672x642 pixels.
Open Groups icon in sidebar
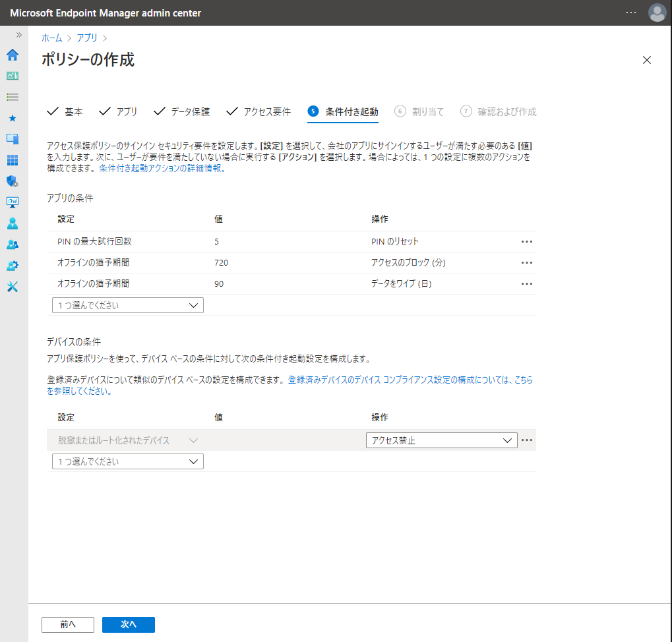tap(13, 245)
